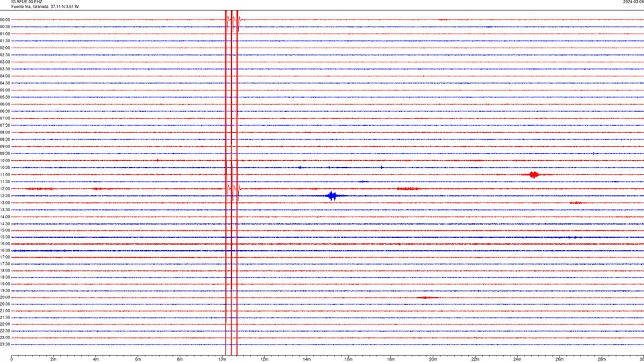Select the 12:30 time label

[5, 196]
